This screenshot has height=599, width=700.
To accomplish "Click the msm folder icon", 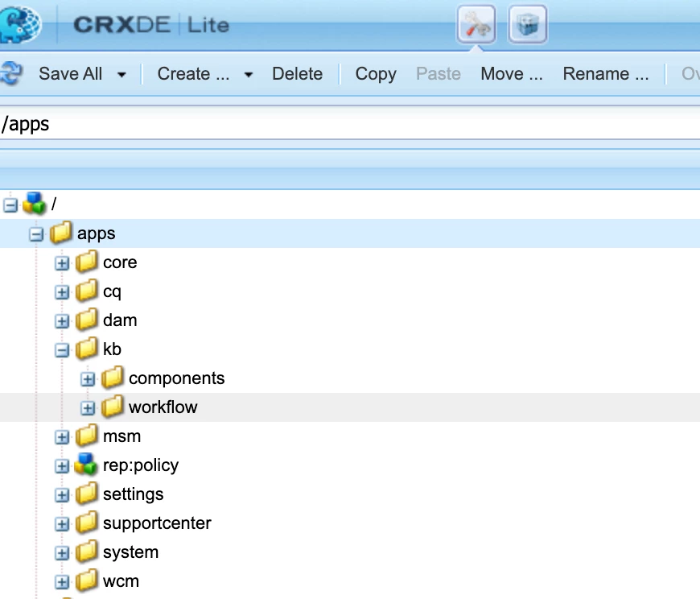I will tap(87, 436).
